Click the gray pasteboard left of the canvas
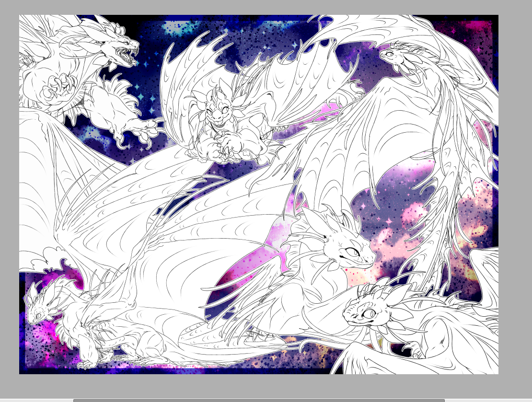The image size is (532, 402). (x=9, y=192)
